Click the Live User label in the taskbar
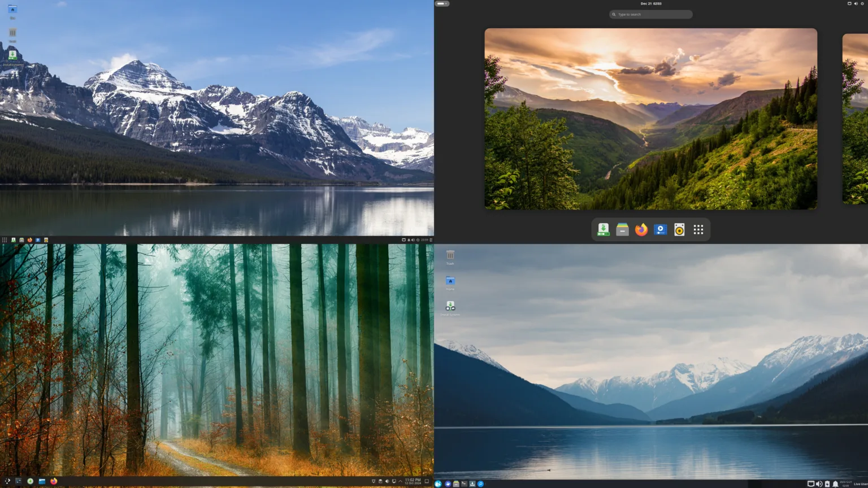The height and width of the screenshot is (488, 868). 860,483
